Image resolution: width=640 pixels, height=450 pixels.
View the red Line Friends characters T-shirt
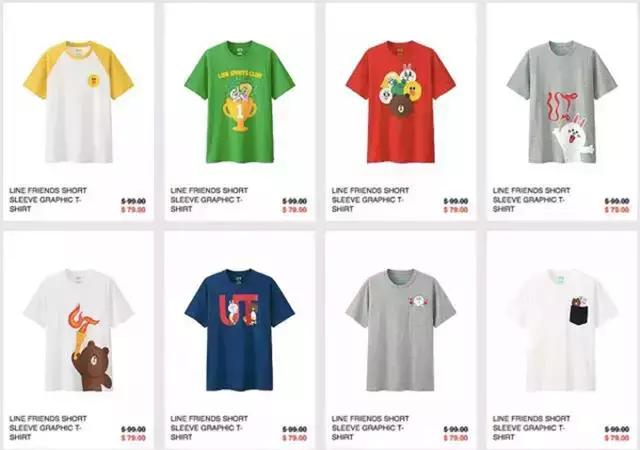(401, 102)
